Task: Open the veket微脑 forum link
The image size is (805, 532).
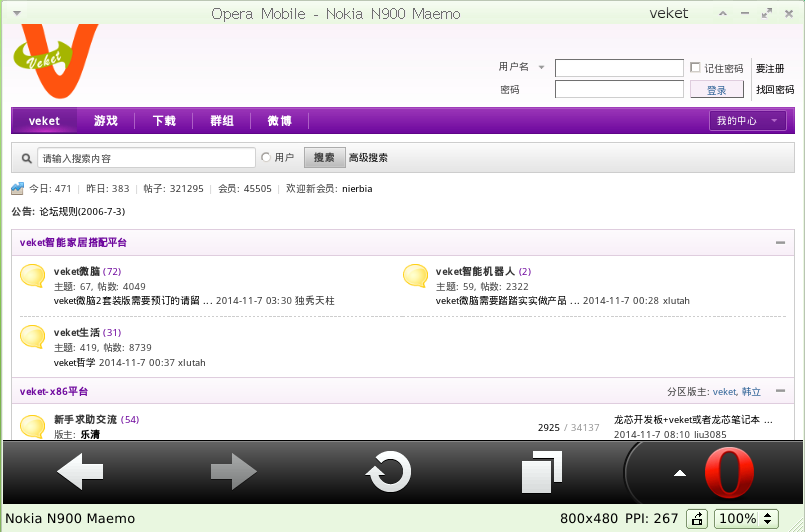Action: (x=77, y=272)
